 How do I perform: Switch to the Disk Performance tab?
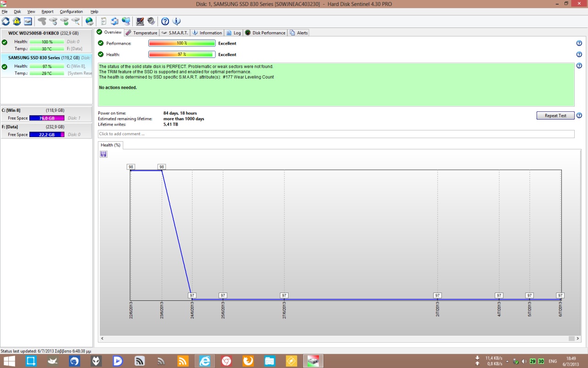click(265, 33)
